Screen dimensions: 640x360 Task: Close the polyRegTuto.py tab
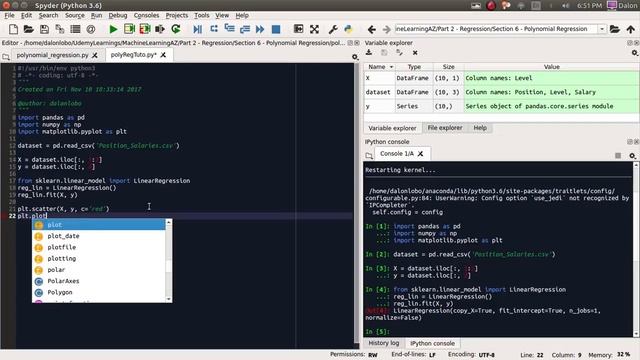(x=163, y=55)
